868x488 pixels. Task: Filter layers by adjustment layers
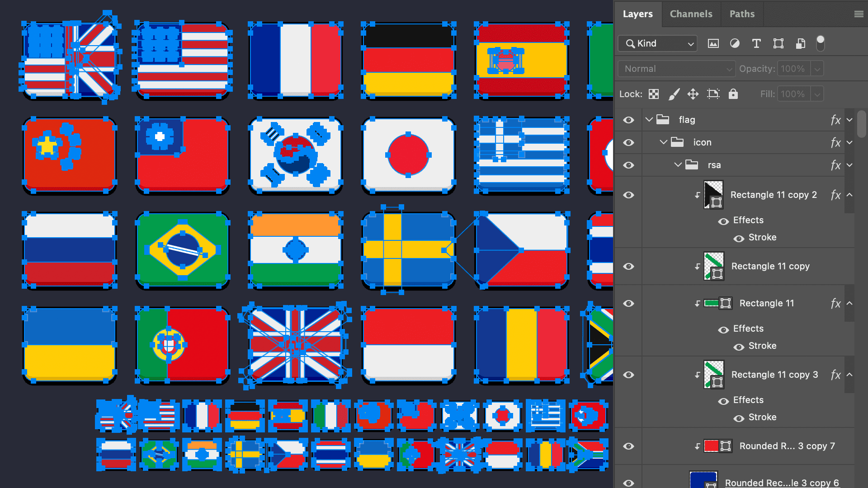735,43
